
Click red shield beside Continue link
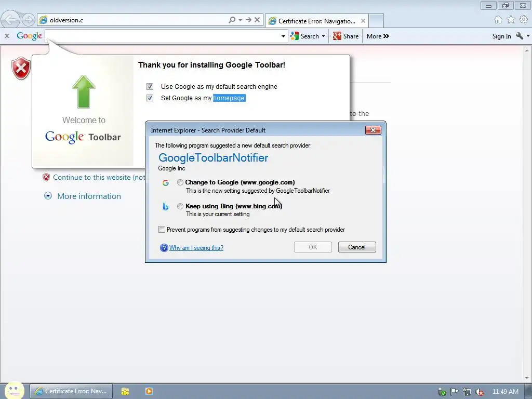pyautogui.click(x=46, y=177)
